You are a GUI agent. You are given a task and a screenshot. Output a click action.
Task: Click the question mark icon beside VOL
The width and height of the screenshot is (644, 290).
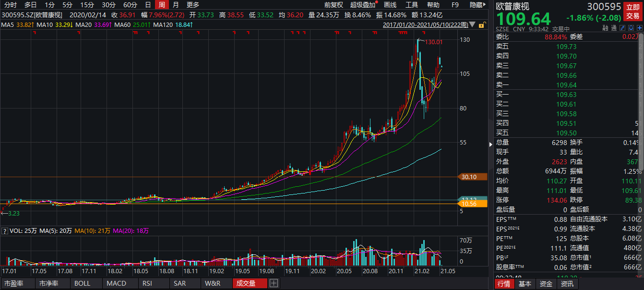[x=4, y=231]
